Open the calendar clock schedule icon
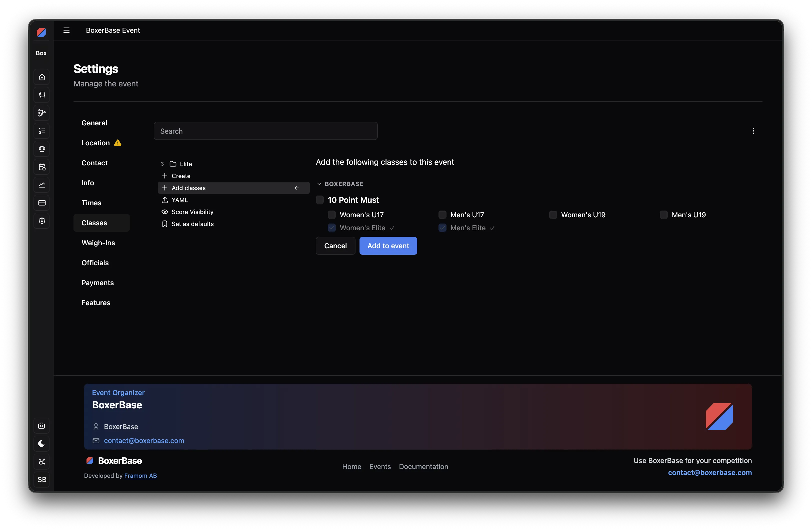Screen dimensions: 812x530 pos(42,167)
